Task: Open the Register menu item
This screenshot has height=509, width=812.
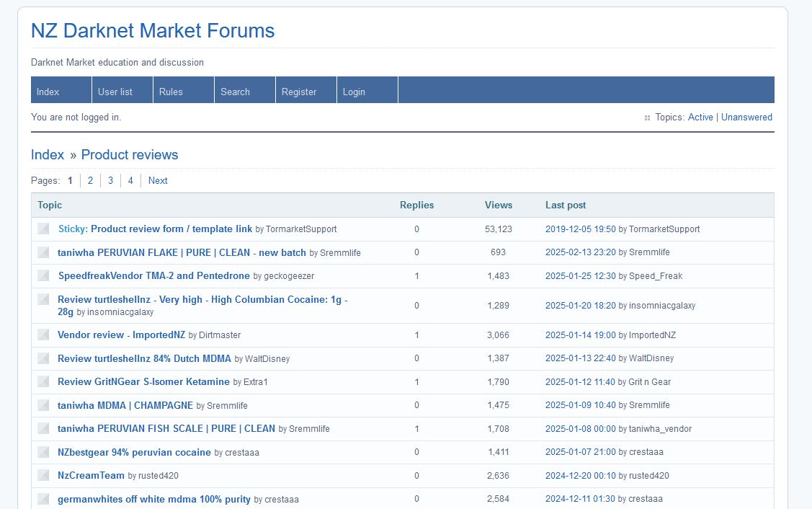Action: (x=306, y=90)
